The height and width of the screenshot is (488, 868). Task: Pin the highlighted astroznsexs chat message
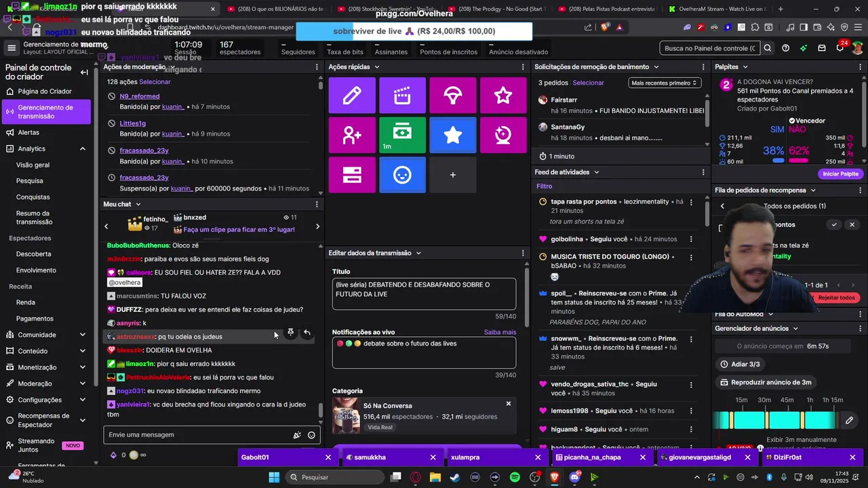click(290, 332)
